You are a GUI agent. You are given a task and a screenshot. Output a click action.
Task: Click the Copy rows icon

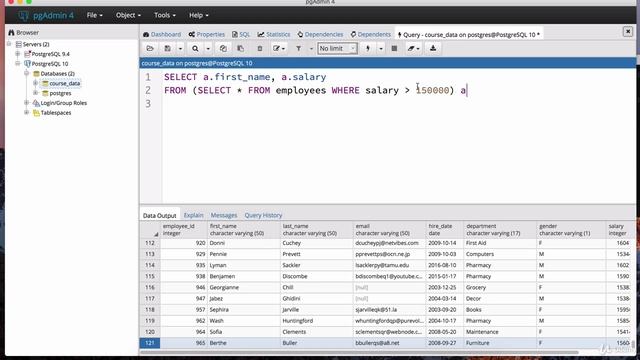[x=223, y=49]
